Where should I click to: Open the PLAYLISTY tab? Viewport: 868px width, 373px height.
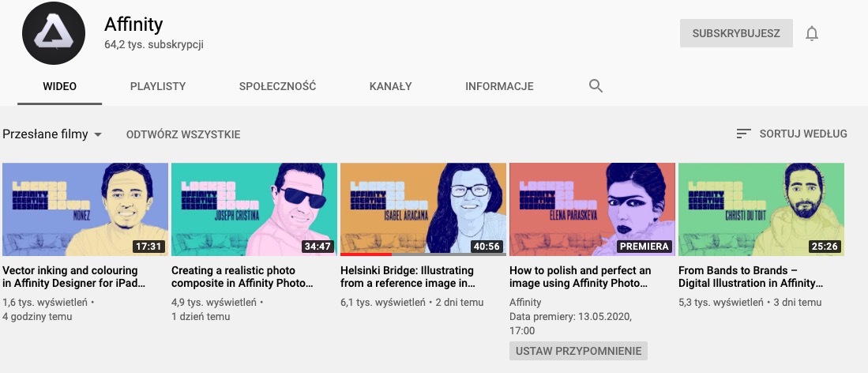pos(158,86)
